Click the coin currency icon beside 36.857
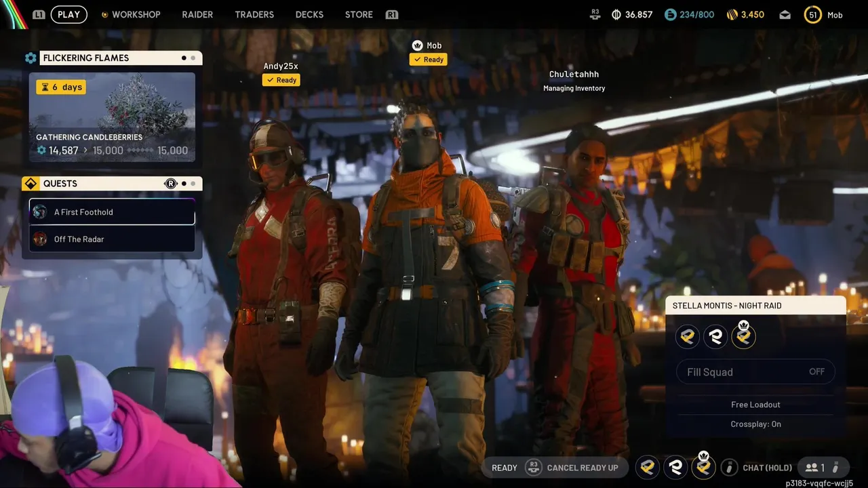Viewport: 868px width, 488px height. click(x=616, y=14)
